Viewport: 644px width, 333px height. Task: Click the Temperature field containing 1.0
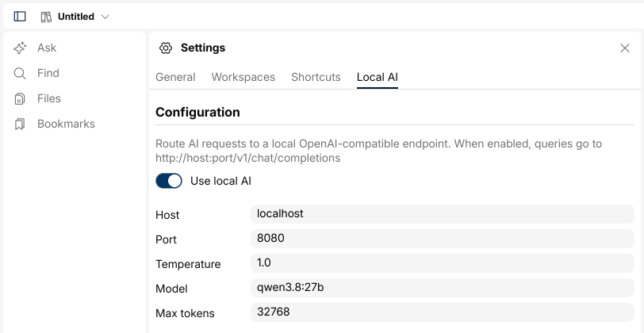[443, 263]
